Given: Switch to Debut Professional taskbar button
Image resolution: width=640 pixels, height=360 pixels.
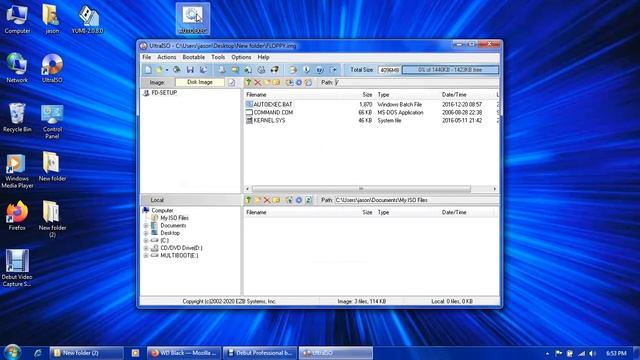Looking at the screenshot, I should click(x=260, y=353).
